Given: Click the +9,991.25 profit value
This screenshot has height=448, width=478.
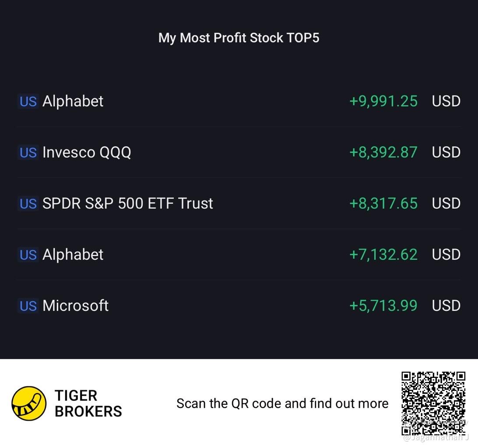Looking at the screenshot, I should [x=383, y=101].
